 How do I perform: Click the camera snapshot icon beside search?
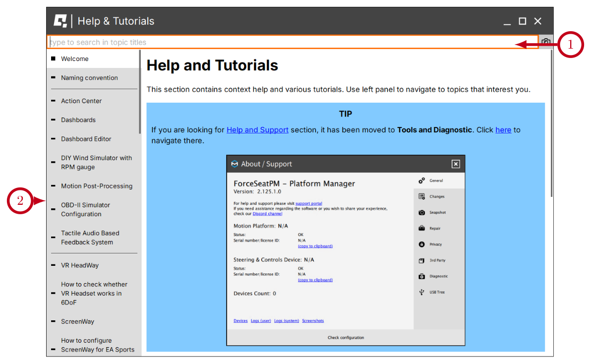tap(546, 42)
